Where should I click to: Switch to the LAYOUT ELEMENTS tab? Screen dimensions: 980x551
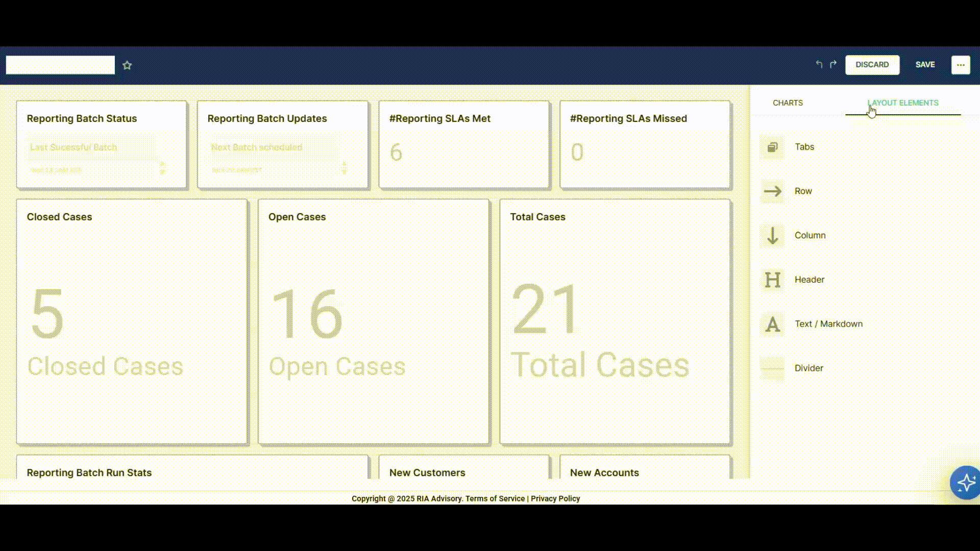coord(902,103)
